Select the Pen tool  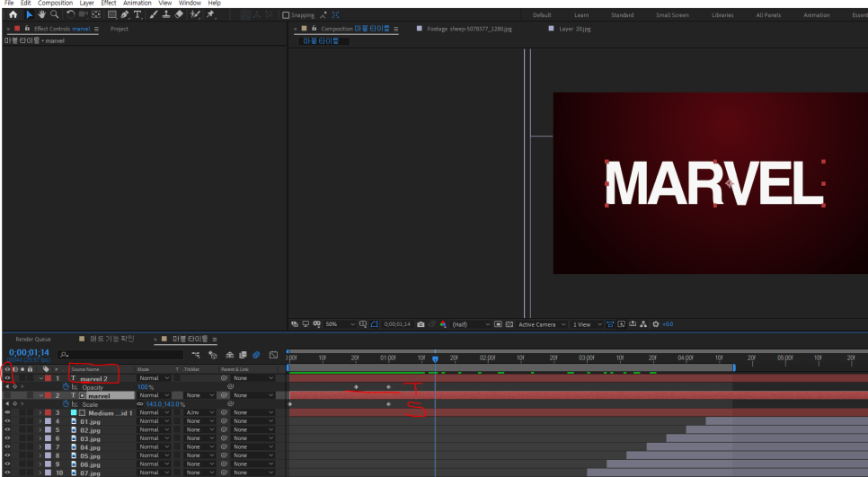tap(125, 14)
